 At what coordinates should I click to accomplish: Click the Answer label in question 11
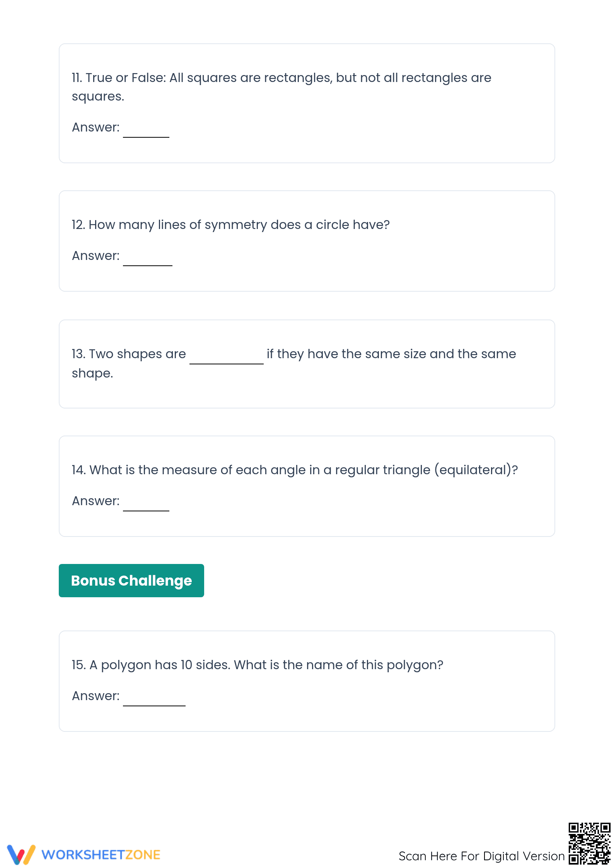coord(96,127)
